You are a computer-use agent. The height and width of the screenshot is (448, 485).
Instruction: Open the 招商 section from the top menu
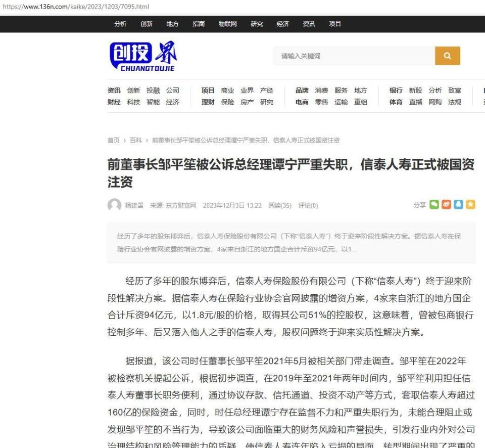click(198, 24)
